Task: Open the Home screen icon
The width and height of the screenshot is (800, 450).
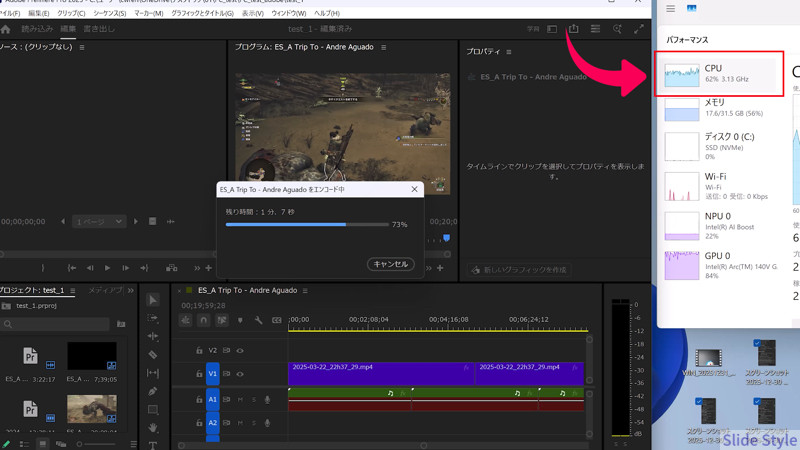Action: tap(8, 30)
